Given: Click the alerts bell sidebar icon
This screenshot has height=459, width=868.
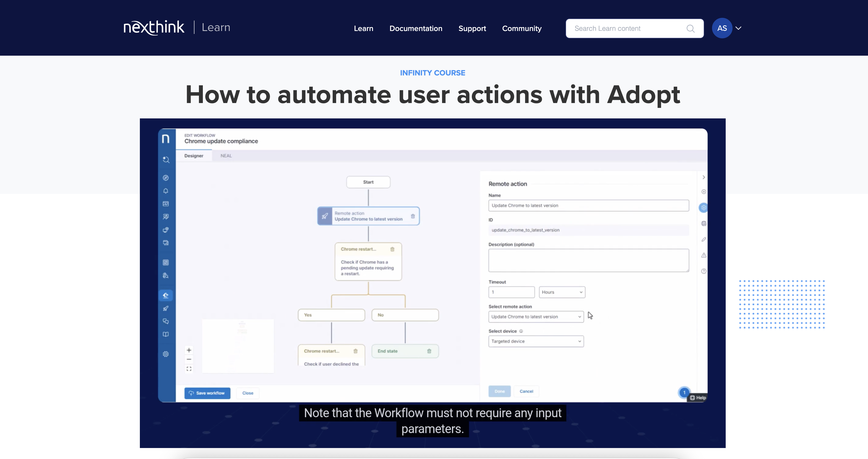Looking at the screenshot, I should click(166, 191).
